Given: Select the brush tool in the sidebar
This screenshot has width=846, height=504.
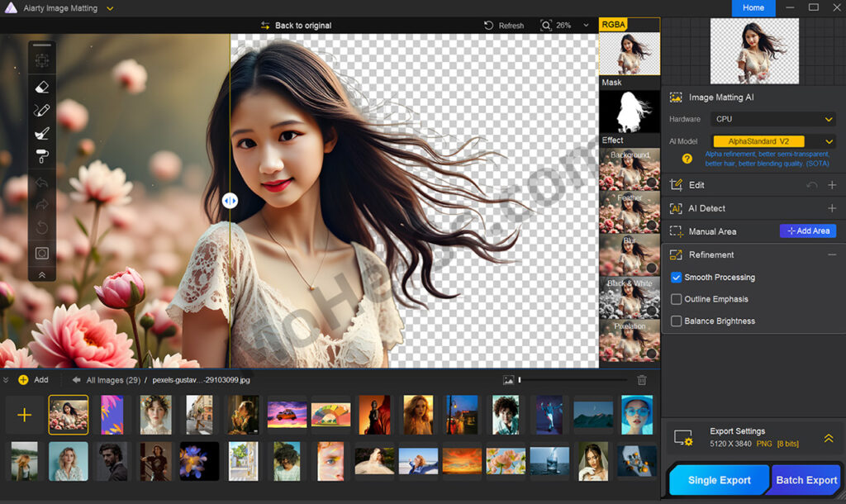Looking at the screenshot, I should click(x=40, y=133).
